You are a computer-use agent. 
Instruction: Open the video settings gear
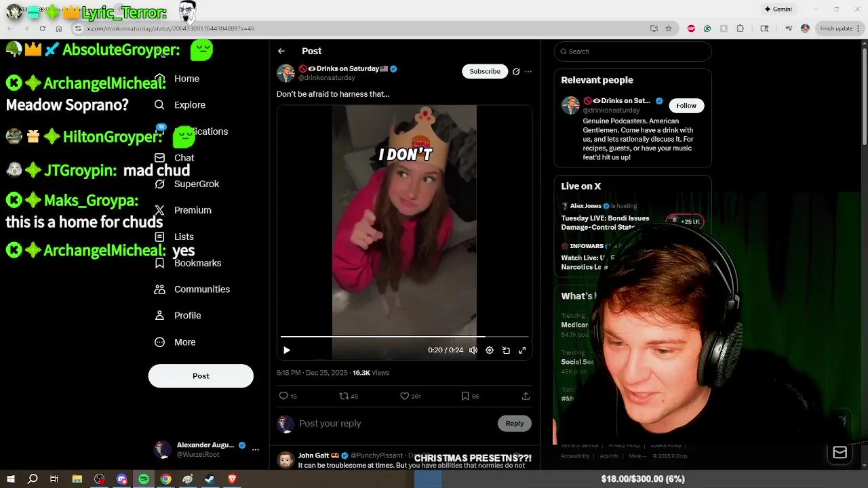pos(490,350)
